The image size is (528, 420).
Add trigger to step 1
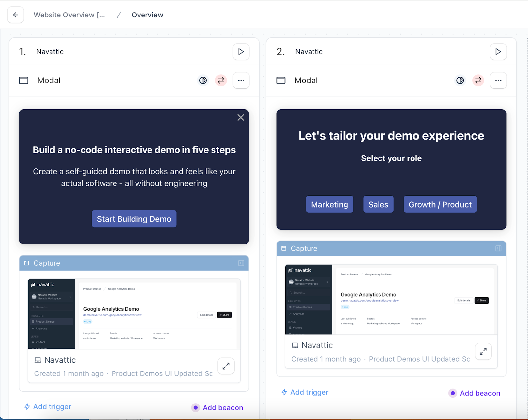[48, 407]
